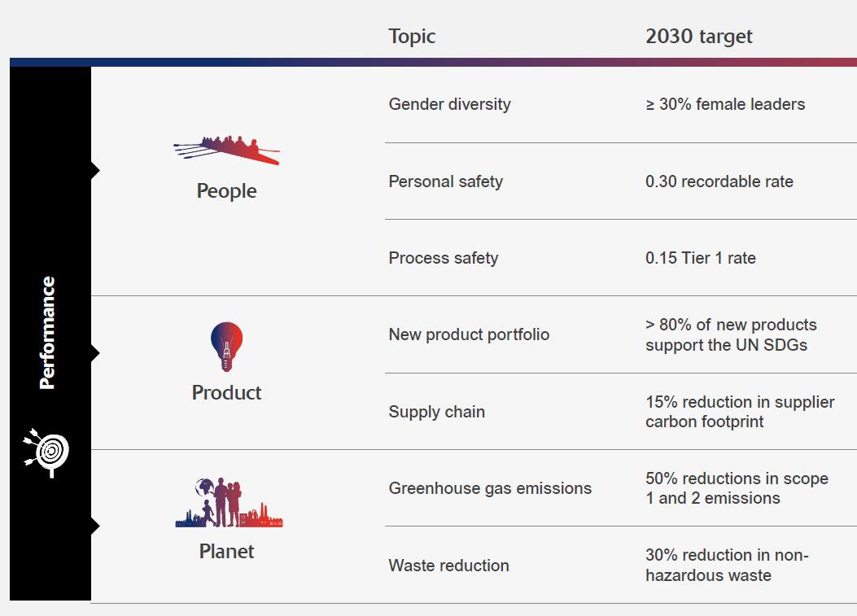Click the Supply chain topic

point(436,412)
